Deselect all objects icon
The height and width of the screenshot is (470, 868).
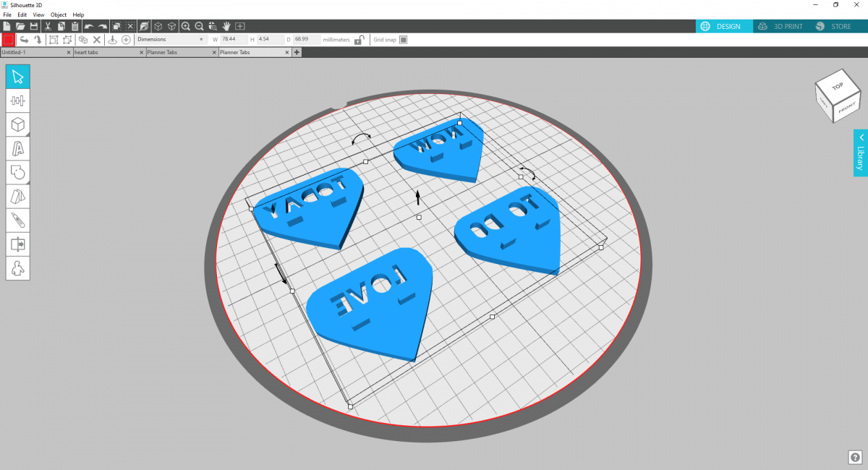coord(130,26)
